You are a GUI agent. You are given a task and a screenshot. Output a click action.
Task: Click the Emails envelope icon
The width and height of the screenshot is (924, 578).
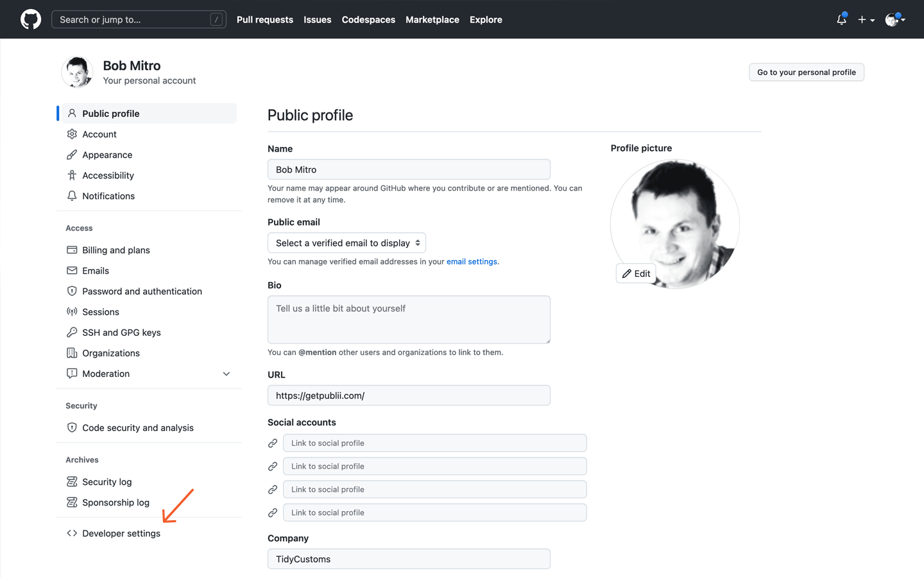pos(71,270)
